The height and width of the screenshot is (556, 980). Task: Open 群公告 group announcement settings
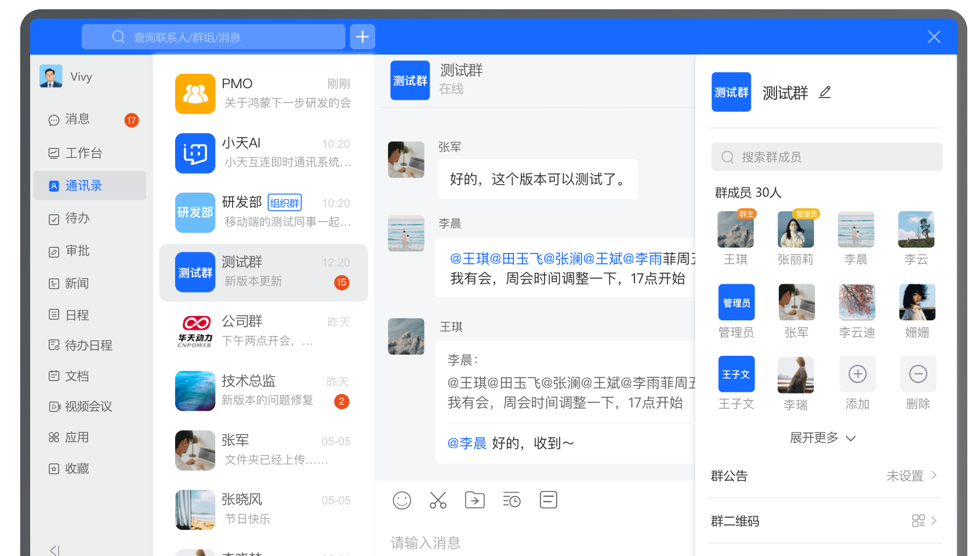click(x=825, y=476)
